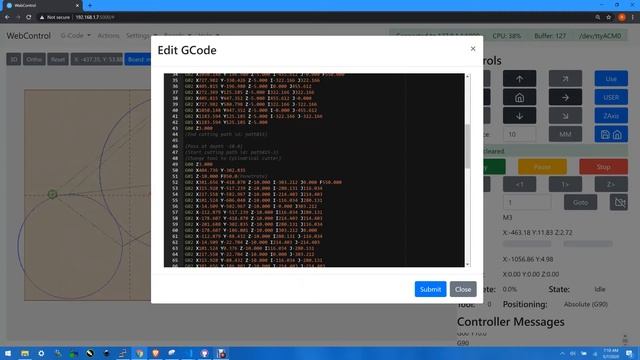Submit the edited GCode
640x360 pixels.
click(x=430, y=289)
